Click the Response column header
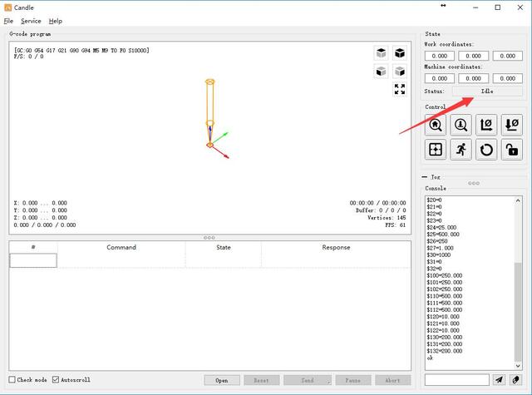 coord(336,247)
